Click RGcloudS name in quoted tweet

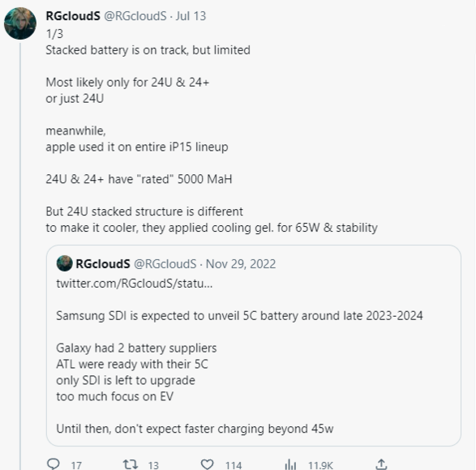(x=103, y=264)
